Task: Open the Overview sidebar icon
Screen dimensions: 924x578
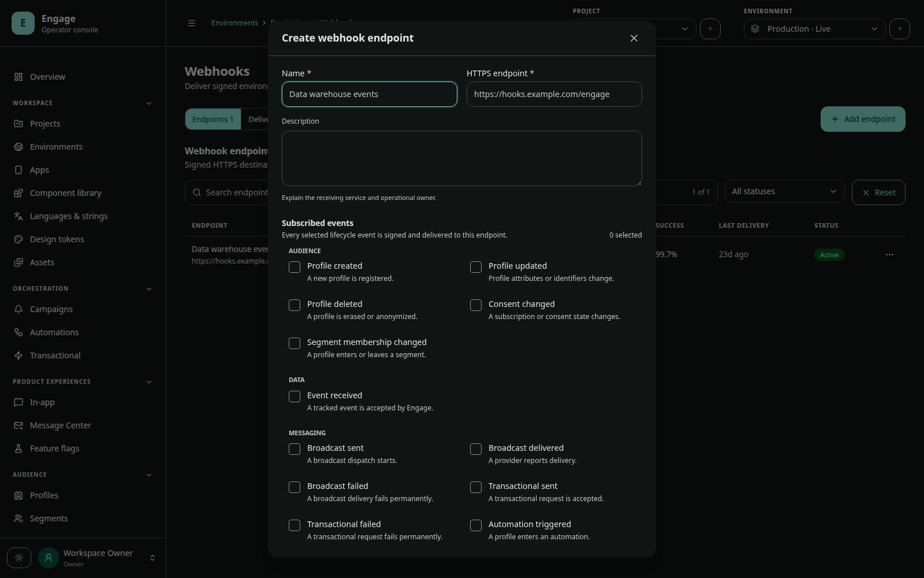Action: point(18,77)
